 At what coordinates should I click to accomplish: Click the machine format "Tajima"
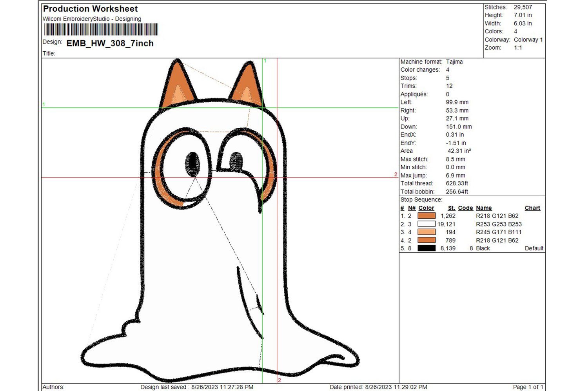454,62
